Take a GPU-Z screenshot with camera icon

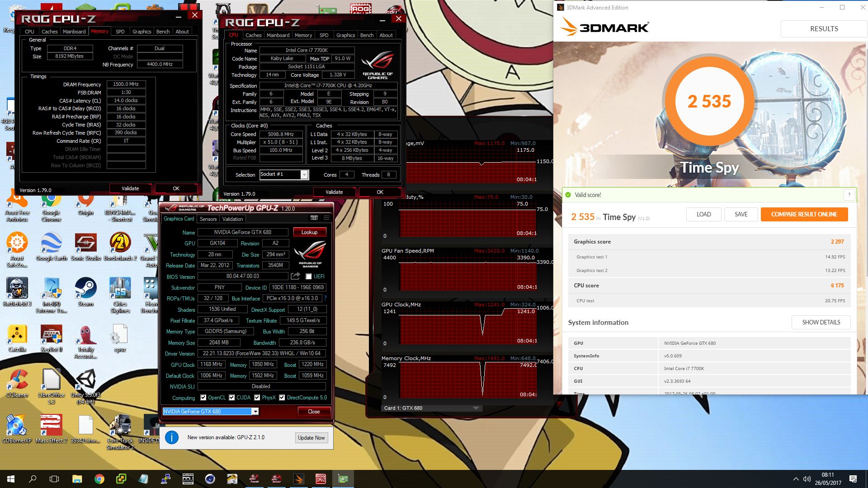[x=314, y=218]
